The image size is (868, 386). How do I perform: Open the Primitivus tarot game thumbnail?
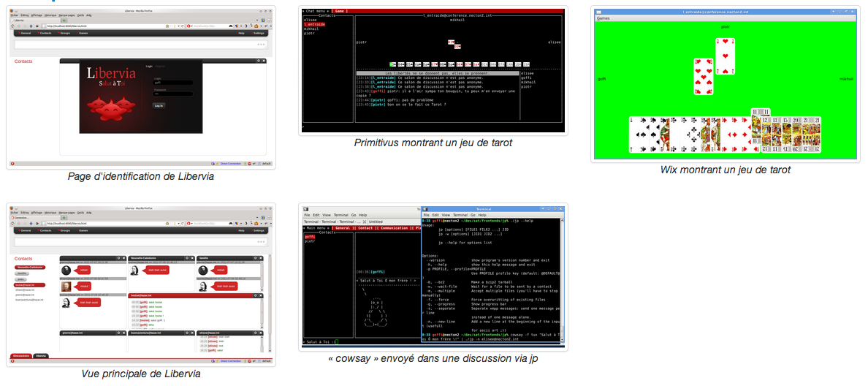433,71
